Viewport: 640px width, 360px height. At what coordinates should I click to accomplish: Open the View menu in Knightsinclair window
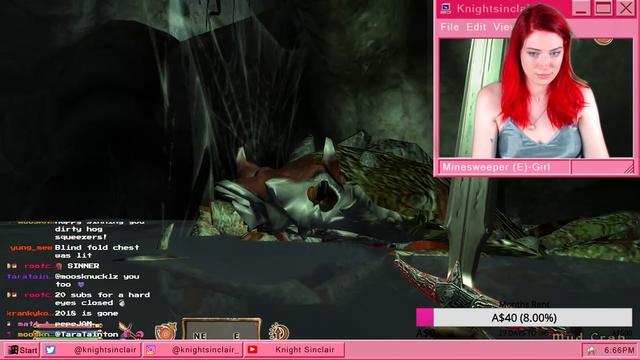(503, 27)
